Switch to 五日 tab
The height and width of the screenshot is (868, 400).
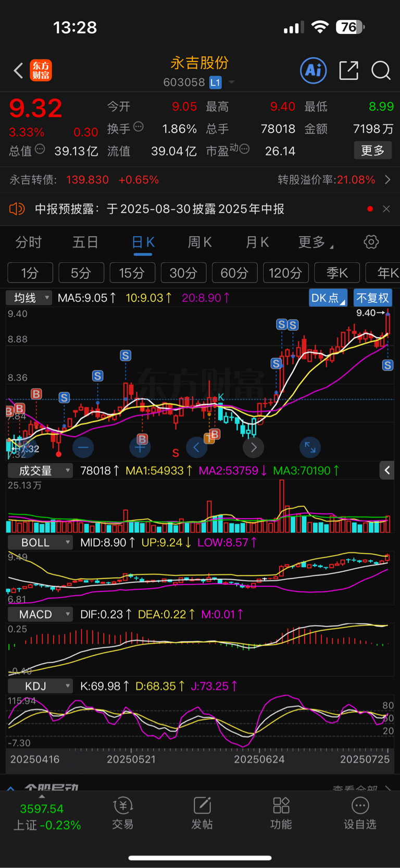(x=85, y=242)
